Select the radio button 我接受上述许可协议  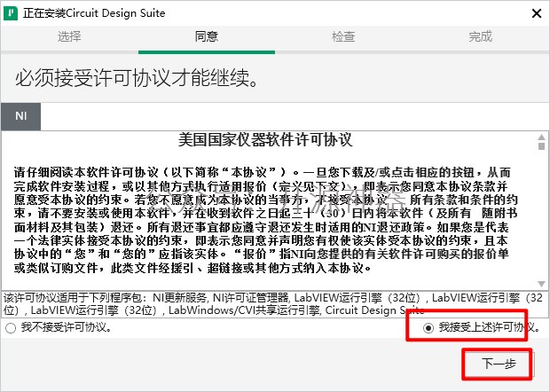coord(428,328)
